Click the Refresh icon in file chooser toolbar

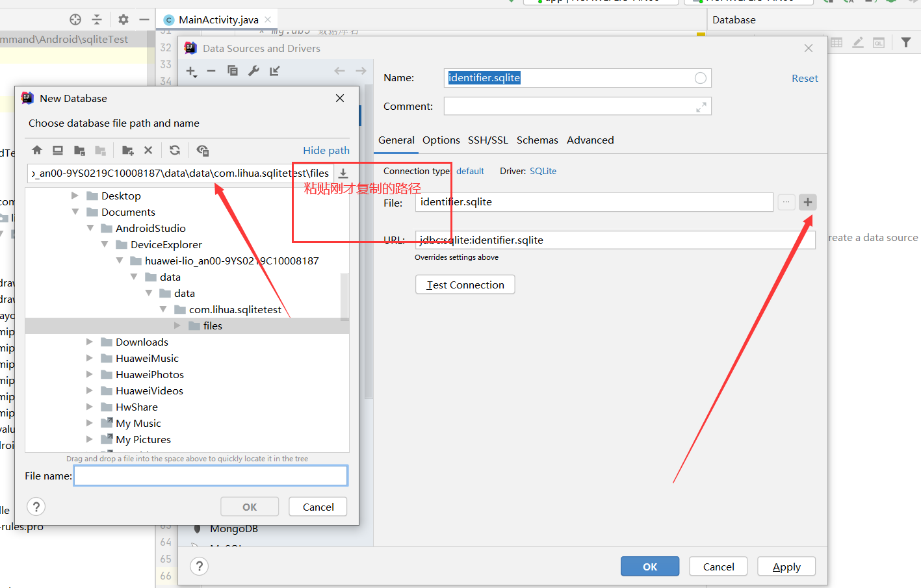point(175,150)
